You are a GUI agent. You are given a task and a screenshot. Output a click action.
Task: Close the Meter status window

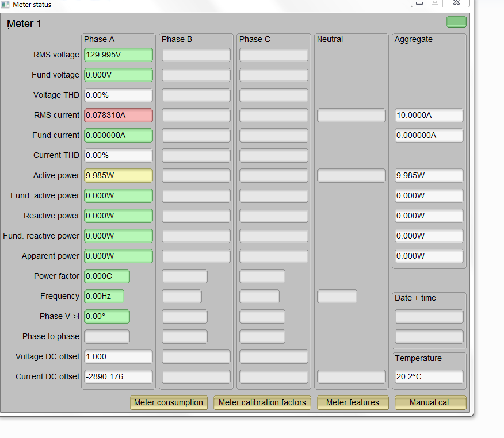pyautogui.click(x=456, y=3)
